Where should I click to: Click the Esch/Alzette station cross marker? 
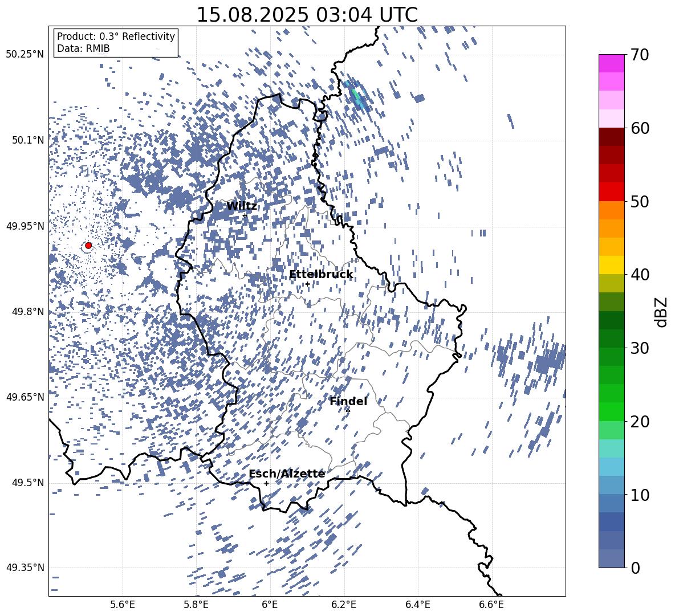coord(266,483)
